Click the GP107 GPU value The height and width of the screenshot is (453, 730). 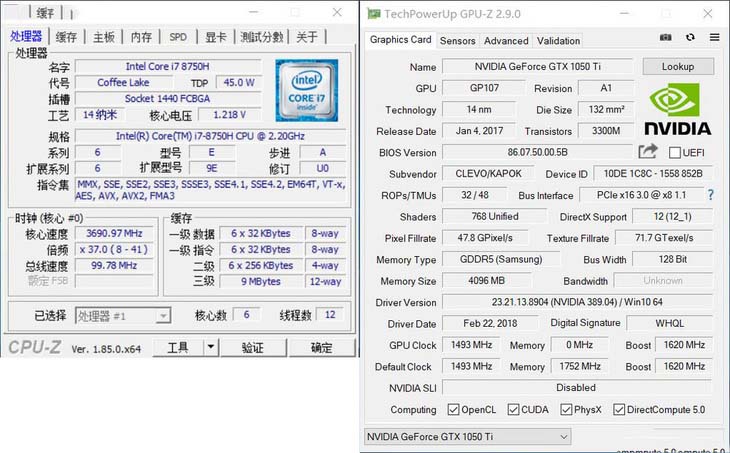point(484,88)
